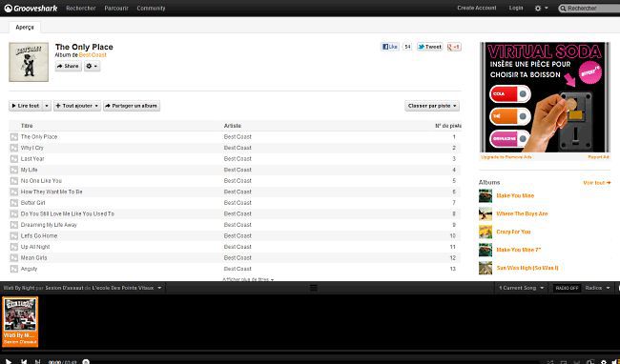620x364 pixels.
Task: Open album options gear next to Share
Action: [x=92, y=67]
